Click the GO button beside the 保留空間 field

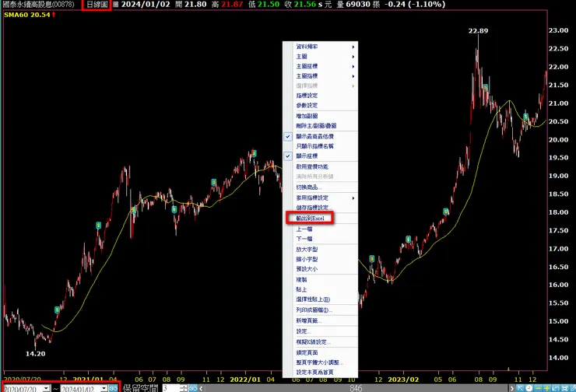[x=193, y=388]
